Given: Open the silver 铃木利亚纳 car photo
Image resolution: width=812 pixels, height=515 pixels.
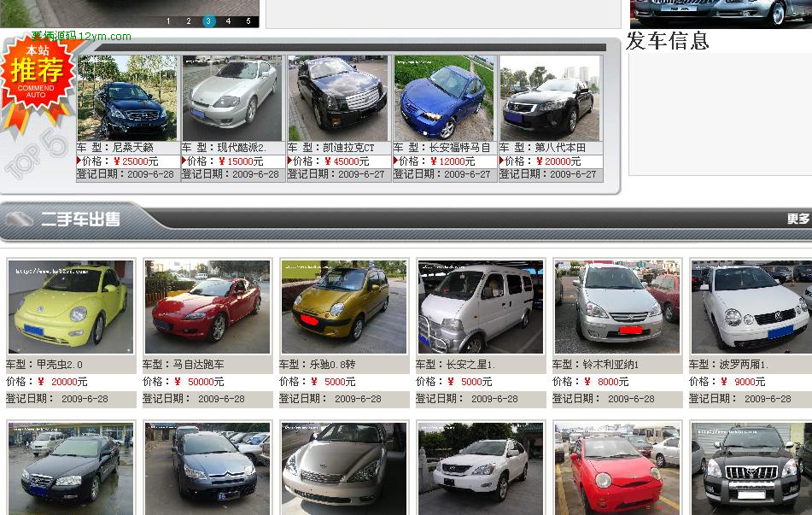Looking at the screenshot, I should [617, 307].
